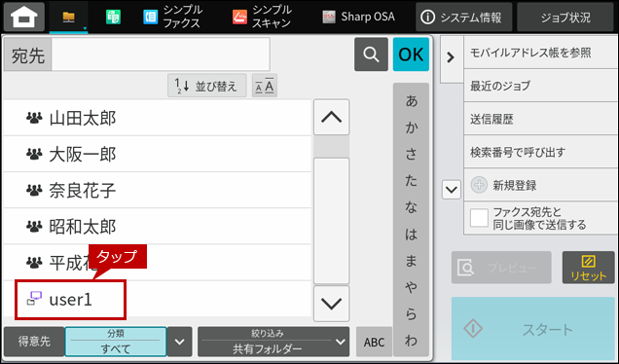Select the 送信履歴 menu item
The height and width of the screenshot is (364, 619).
541,119
